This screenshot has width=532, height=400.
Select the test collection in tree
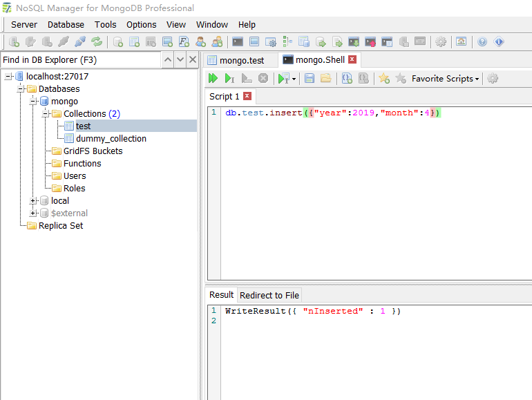pyautogui.click(x=83, y=126)
